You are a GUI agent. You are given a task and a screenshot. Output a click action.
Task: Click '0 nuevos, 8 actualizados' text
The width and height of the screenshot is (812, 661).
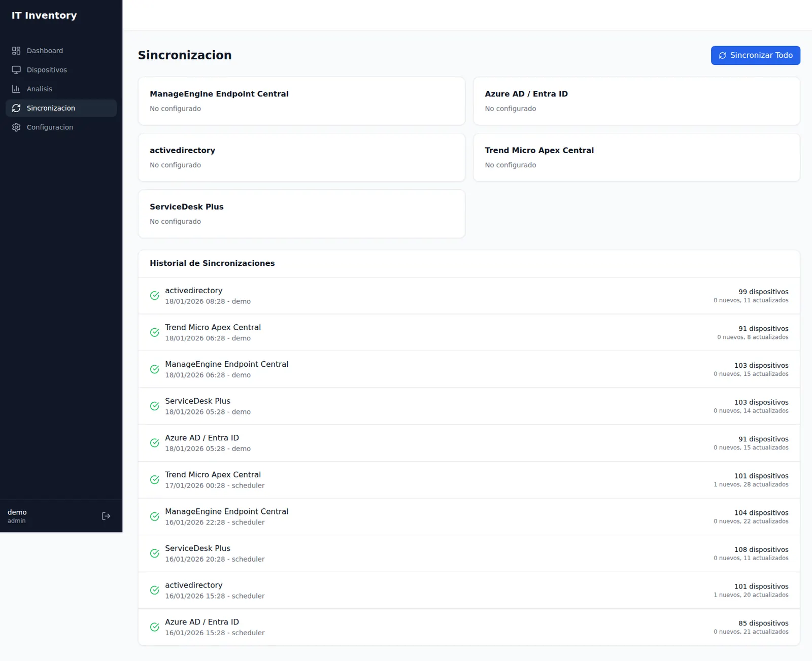click(x=753, y=337)
